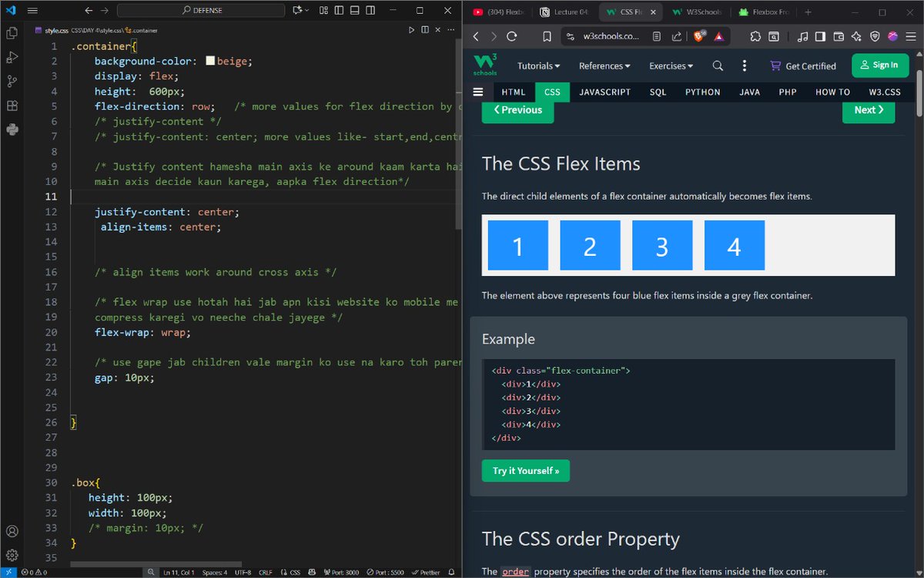Open the browser extensions puzzle icon
Screen dimensions: 924x578
[x=755, y=36]
